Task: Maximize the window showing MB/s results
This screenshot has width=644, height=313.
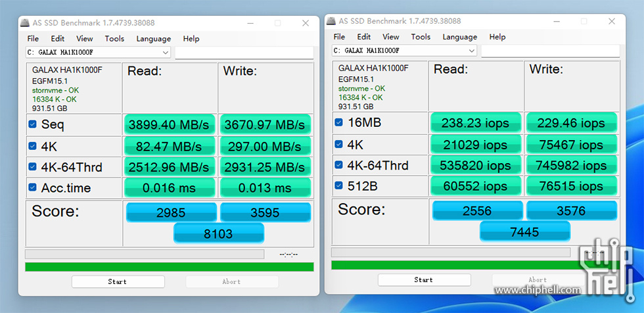Action: pos(277,23)
